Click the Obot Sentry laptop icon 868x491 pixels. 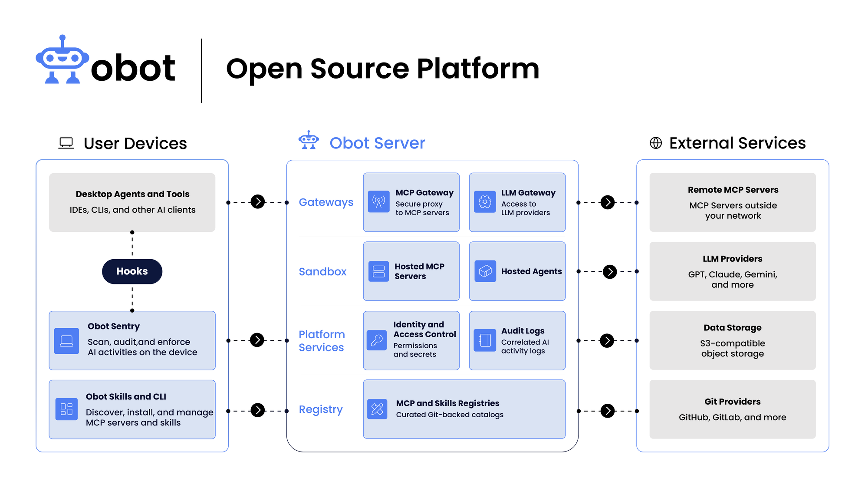pyautogui.click(x=66, y=341)
